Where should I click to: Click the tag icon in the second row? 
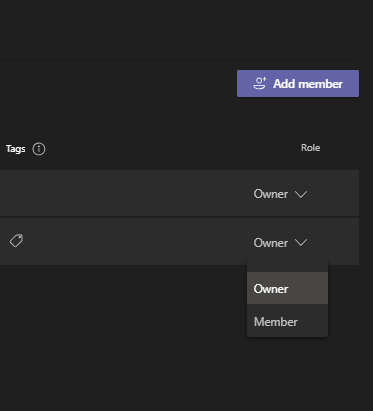(x=16, y=241)
